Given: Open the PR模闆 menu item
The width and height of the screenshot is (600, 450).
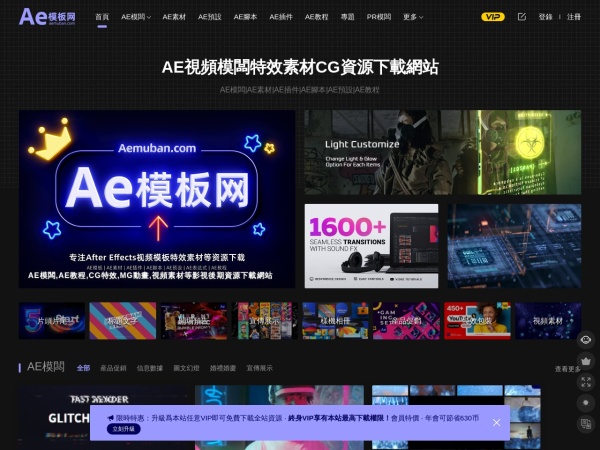Looking at the screenshot, I should pyautogui.click(x=379, y=17).
